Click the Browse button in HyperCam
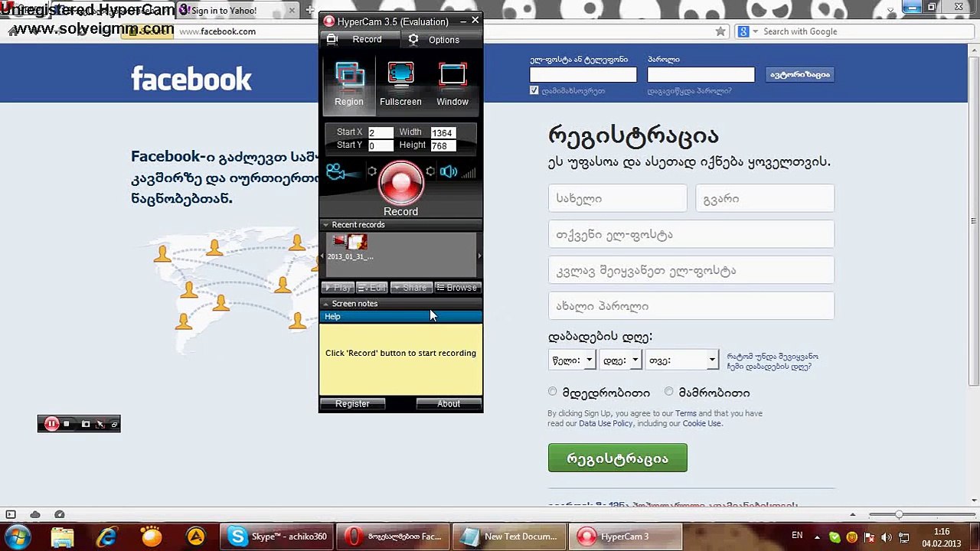980x551 pixels. [457, 288]
